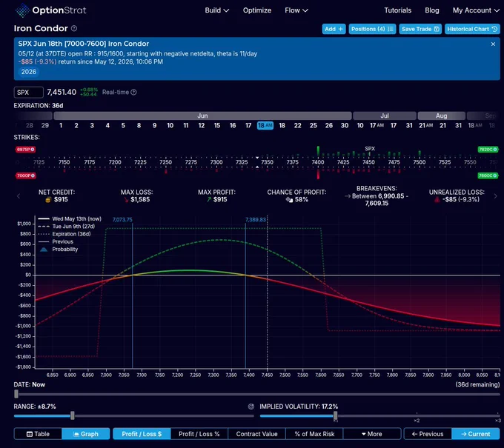This screenshot has width=504, height=448.
Task: Close the blue trade info banner
Action: pos(493,44)
